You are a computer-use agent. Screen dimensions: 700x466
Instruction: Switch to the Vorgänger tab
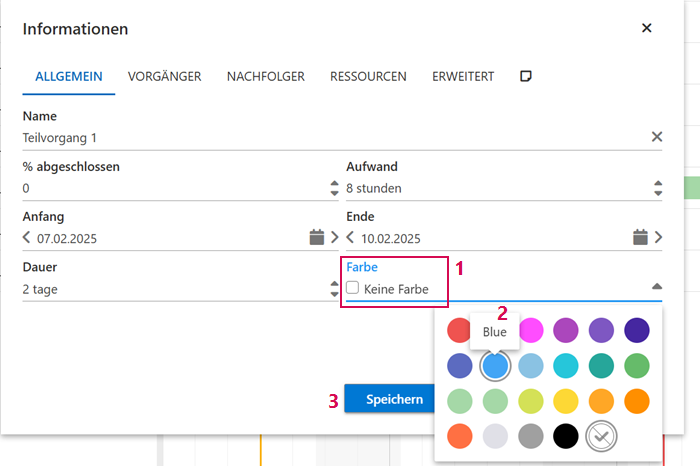(164, 76)
